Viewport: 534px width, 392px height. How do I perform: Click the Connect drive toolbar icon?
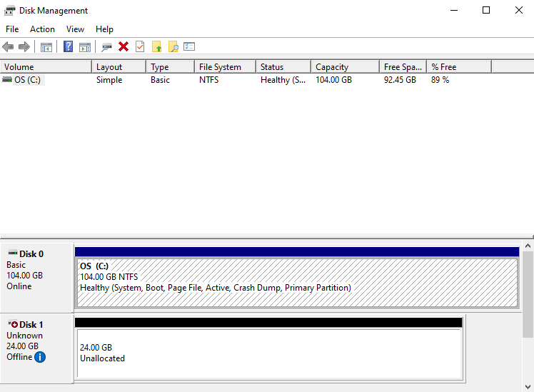(107, 47)
